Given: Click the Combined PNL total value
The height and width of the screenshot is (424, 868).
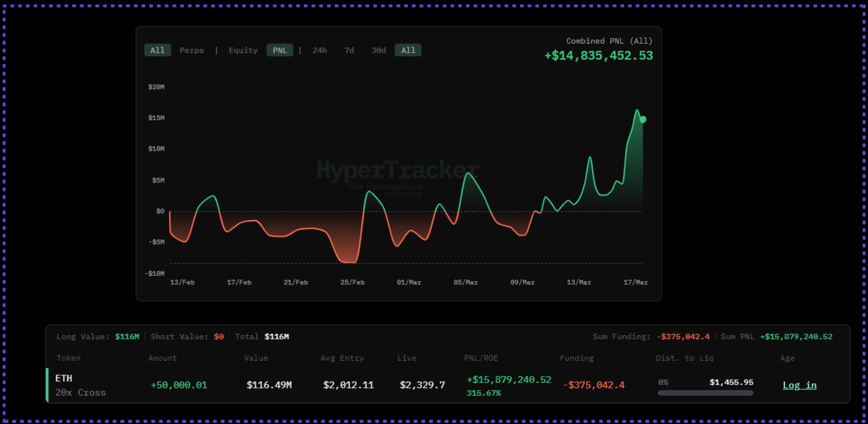Looking at the screenshot, I should (598, 56).
